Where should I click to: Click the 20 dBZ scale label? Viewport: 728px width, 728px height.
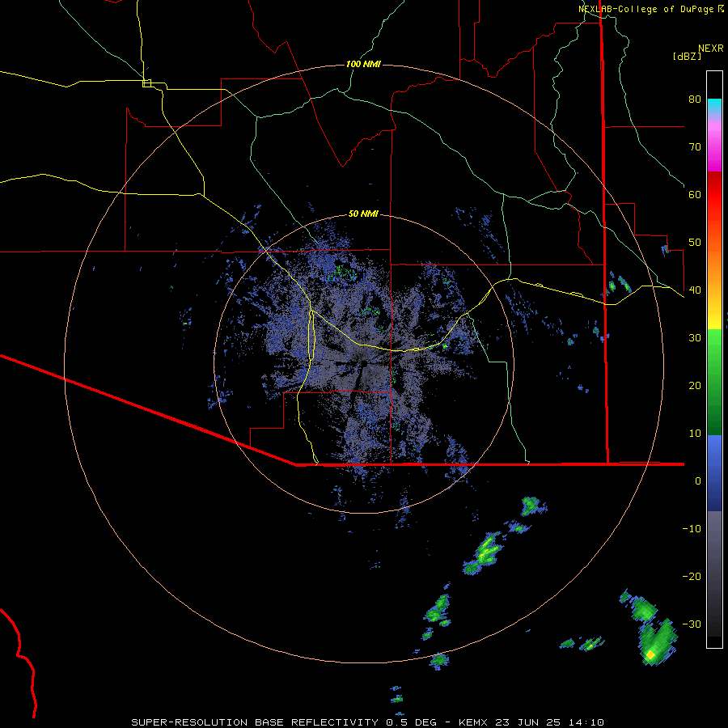pos(695,386)
